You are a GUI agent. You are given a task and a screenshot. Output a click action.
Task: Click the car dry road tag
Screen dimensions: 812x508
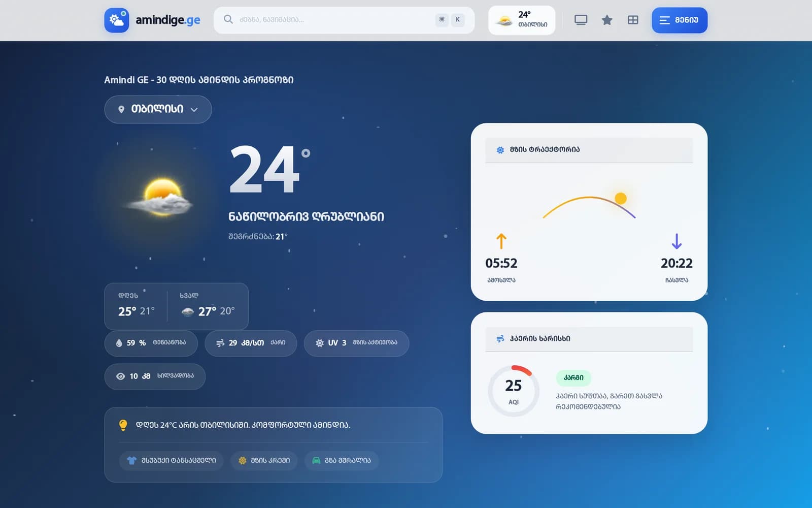(342, 461)
